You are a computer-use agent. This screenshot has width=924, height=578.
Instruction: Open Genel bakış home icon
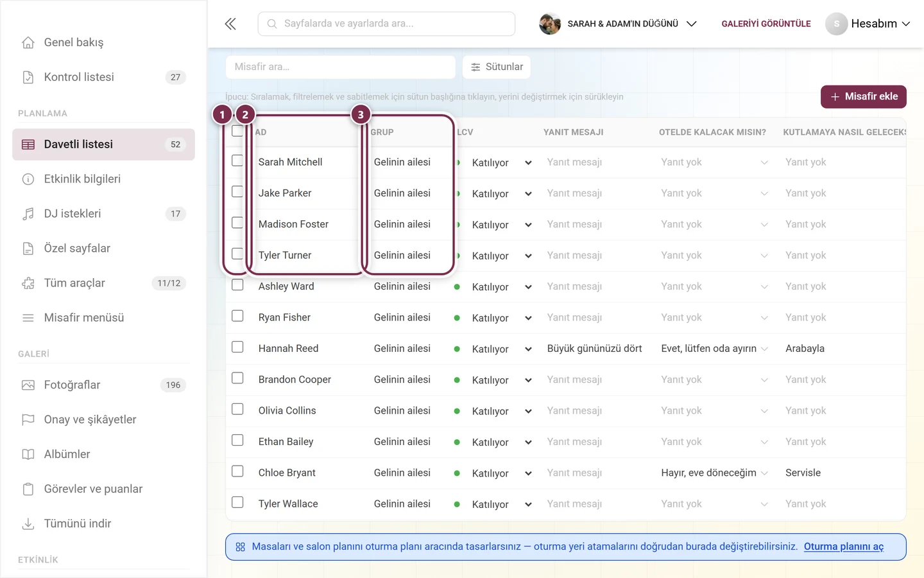tap(28, 42)
